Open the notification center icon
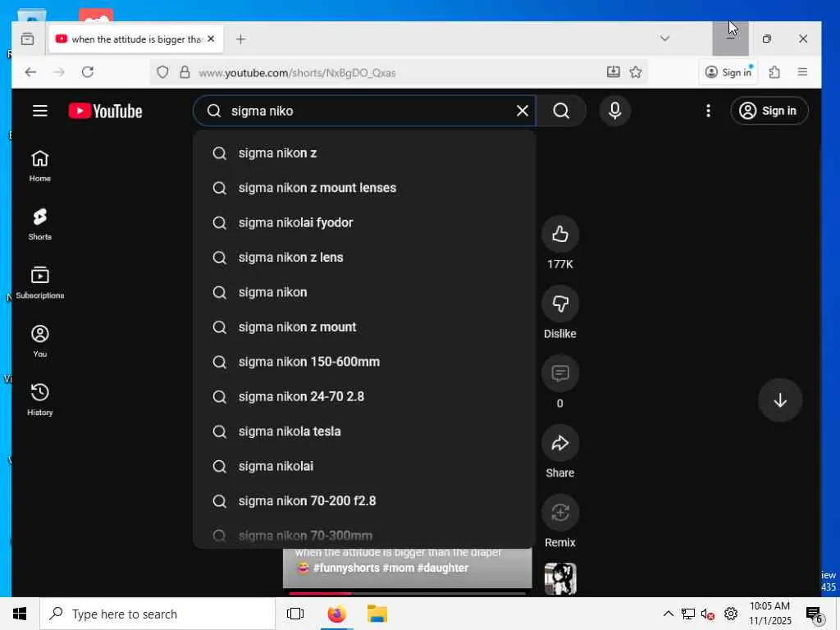 [814, 614]
